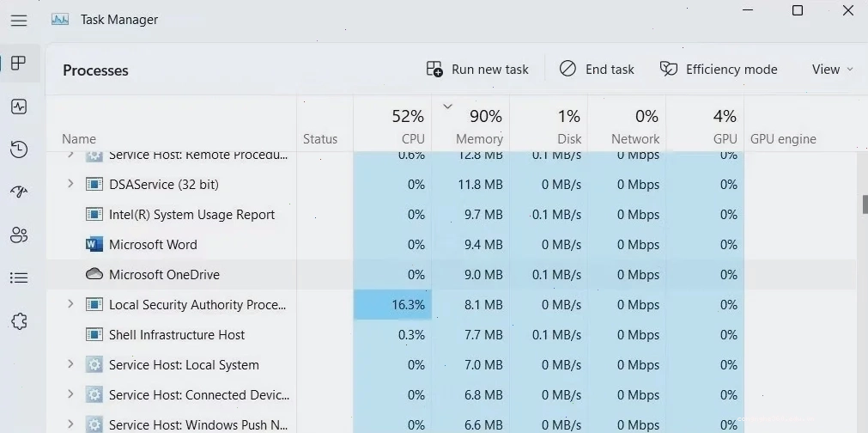Viewport: 868px width, 433px height.
Task: Click the Shell Infrastructure Host icon
Action: (x=94, y=334)
